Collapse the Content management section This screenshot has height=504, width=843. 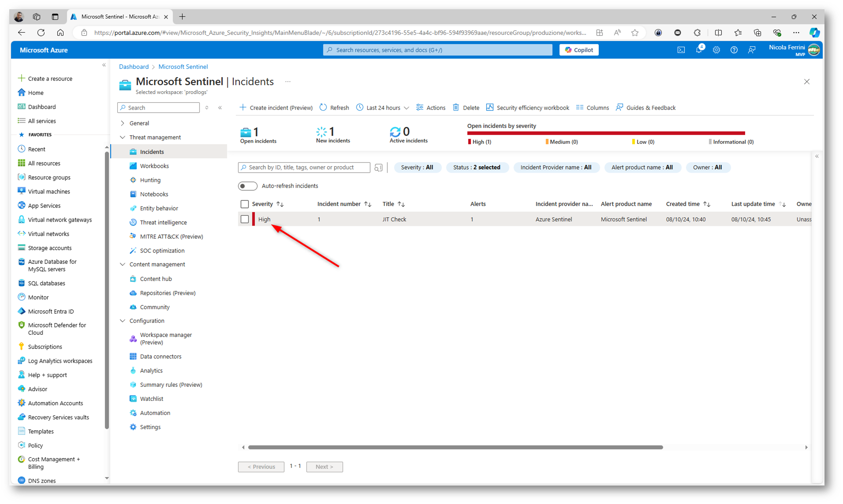coord(123,264)
